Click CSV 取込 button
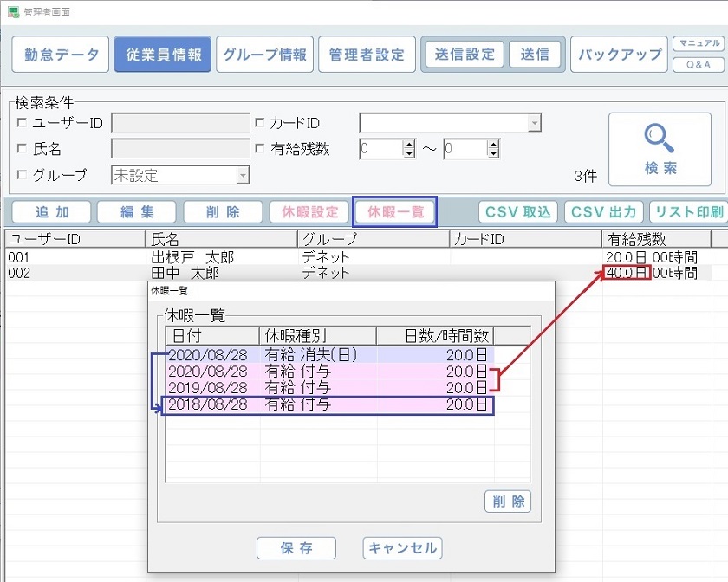Image resolution: width=728 pixels, height=582 pixels. [518, 212]
